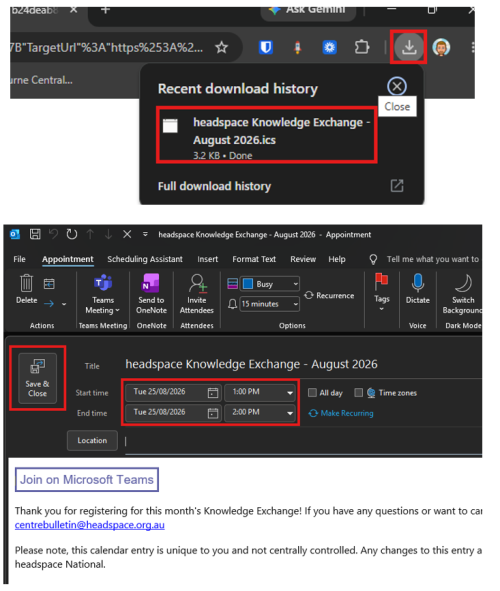The image size is (500, 591).
Task: Enable the All day checkbox
Action: [x=312, y=393]
